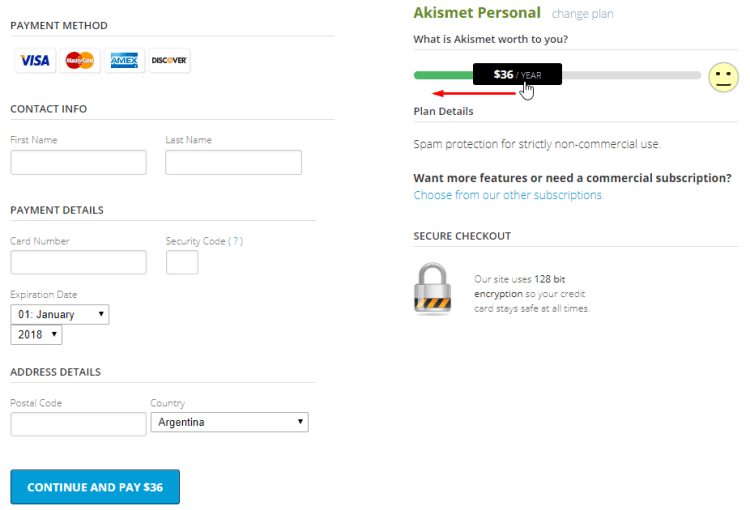750x510 pixels.
Task: Click the change plan link
Action: [x=582, y=14]
